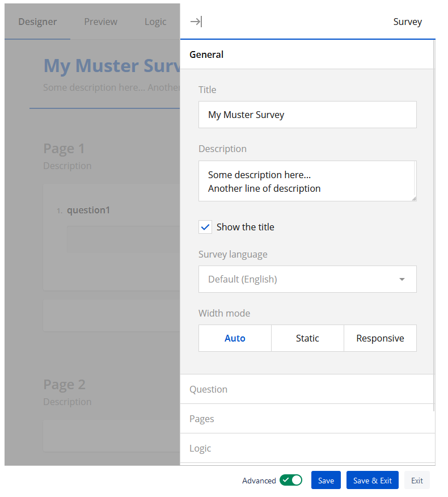Click the Exit button
Viewport: 448px width, 497px height.
click(417, 481)
